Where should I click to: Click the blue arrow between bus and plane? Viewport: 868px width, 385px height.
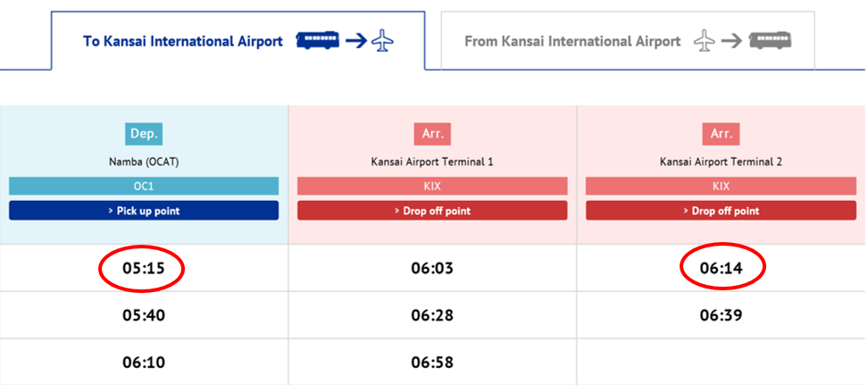[356, 41]
